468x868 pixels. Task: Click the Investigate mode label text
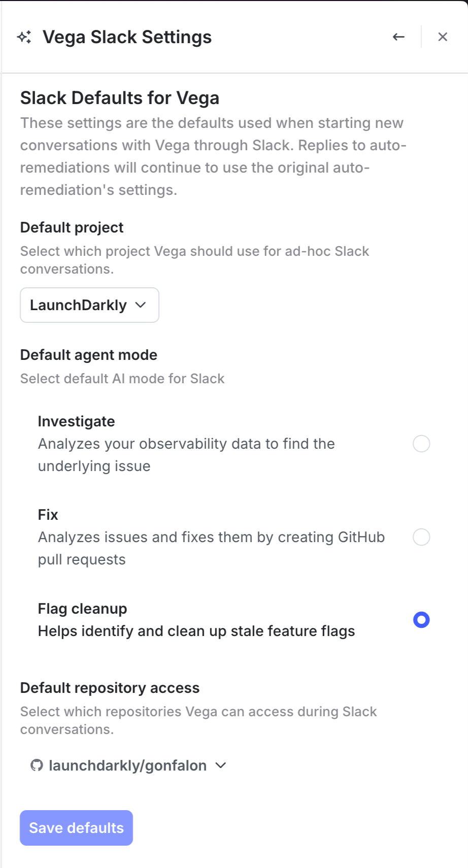77,421
